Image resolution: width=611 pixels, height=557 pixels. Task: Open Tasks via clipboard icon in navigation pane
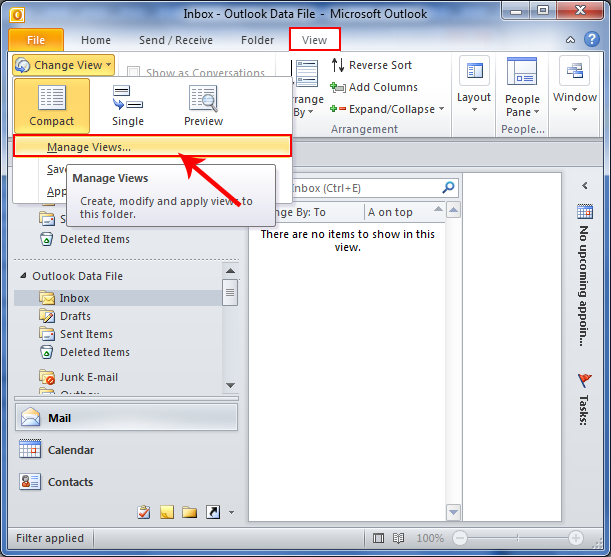[x=144, y=512]
